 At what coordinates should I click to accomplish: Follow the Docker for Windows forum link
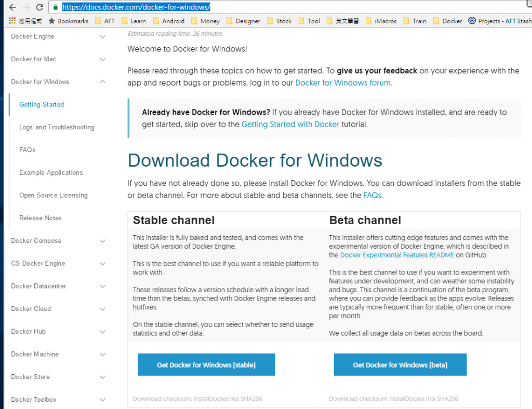click(x=343, y=83)
